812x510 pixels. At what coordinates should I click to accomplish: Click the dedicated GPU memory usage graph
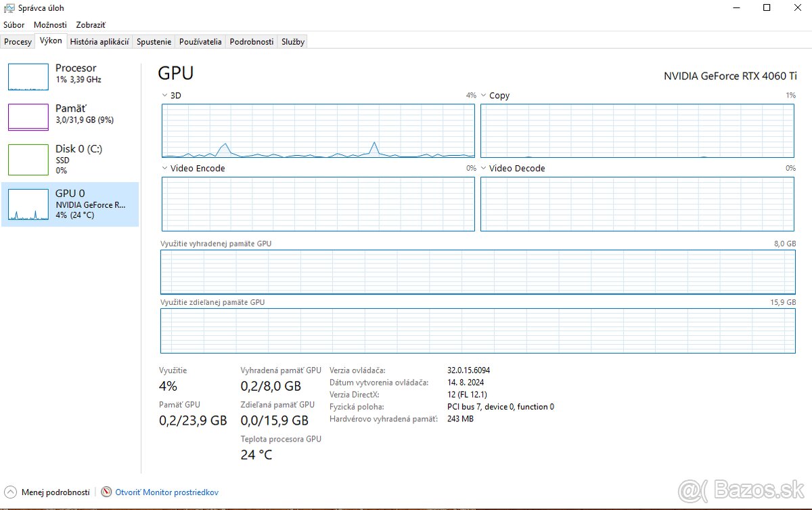click(478, 272)
